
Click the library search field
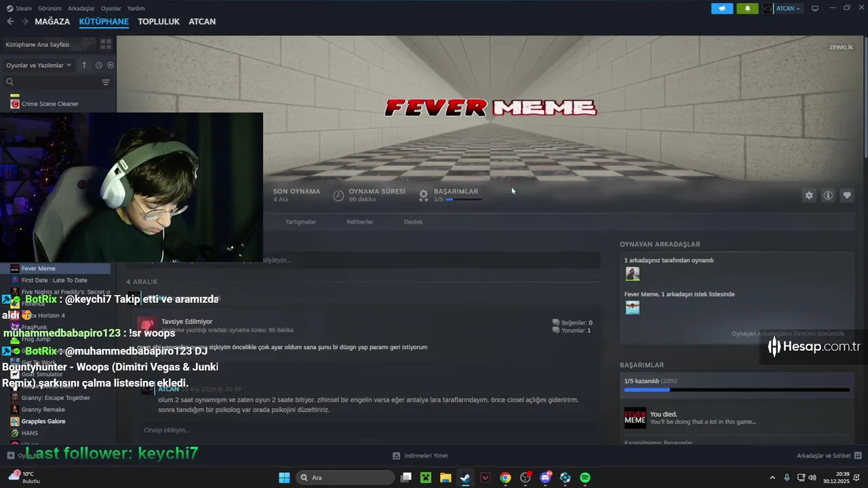[x=58, y=82]
